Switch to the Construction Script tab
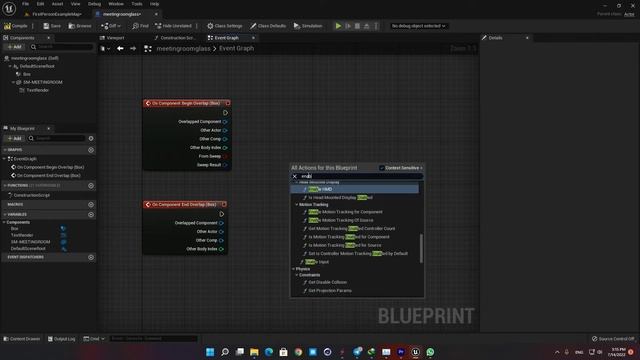The image size is (640, 360). tap(176, 38)
